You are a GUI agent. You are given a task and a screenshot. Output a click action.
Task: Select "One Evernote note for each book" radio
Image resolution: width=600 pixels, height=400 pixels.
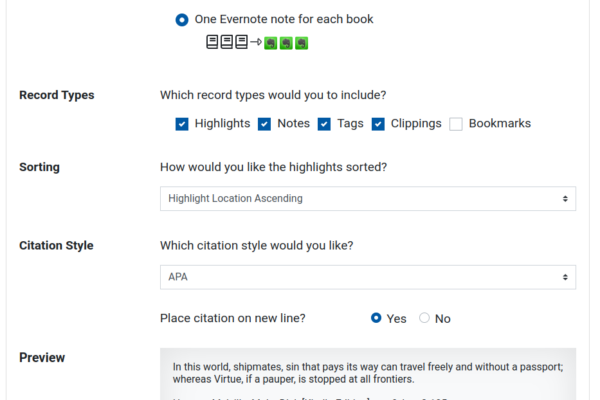[182, 20]
